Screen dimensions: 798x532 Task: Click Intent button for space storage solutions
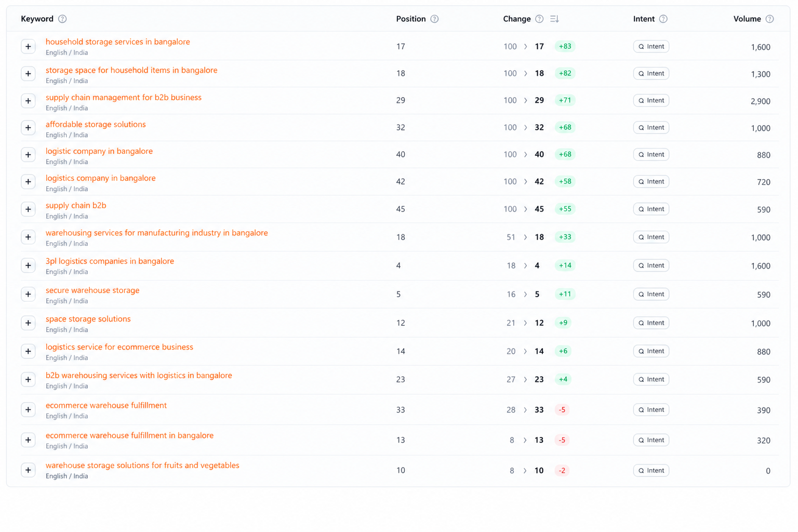pyautogui.click(x=651, y=323)
